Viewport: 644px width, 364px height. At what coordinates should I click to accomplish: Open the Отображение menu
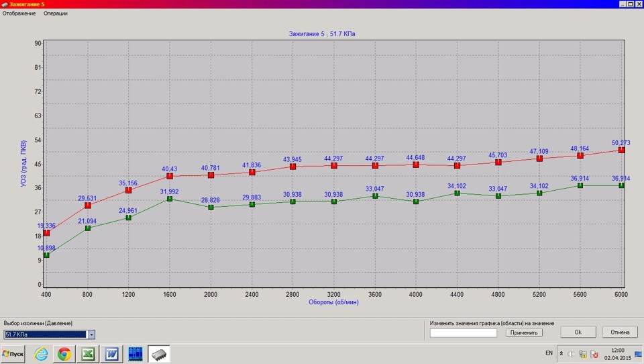[19, 13]
